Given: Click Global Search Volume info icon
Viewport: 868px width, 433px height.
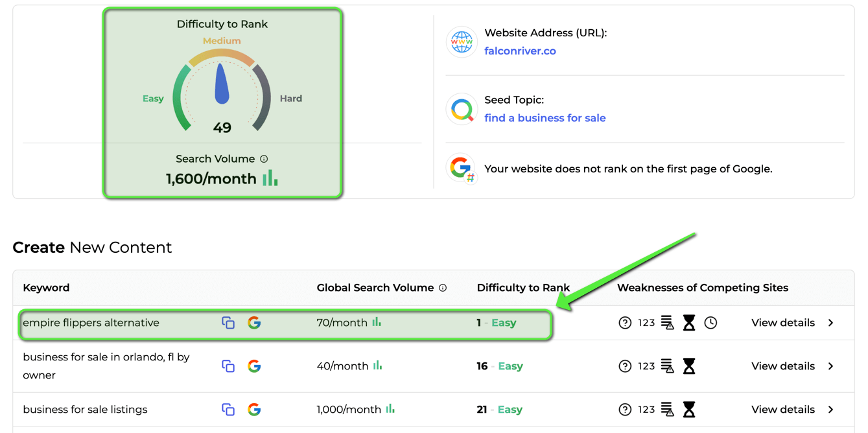Looking at the screenshot, I should tap(443, 288).
